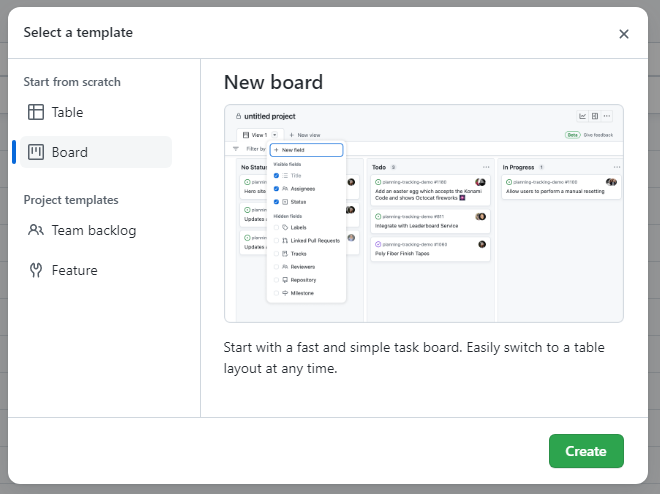Choose the Table option under Start from scratch

tap(67, 112)
